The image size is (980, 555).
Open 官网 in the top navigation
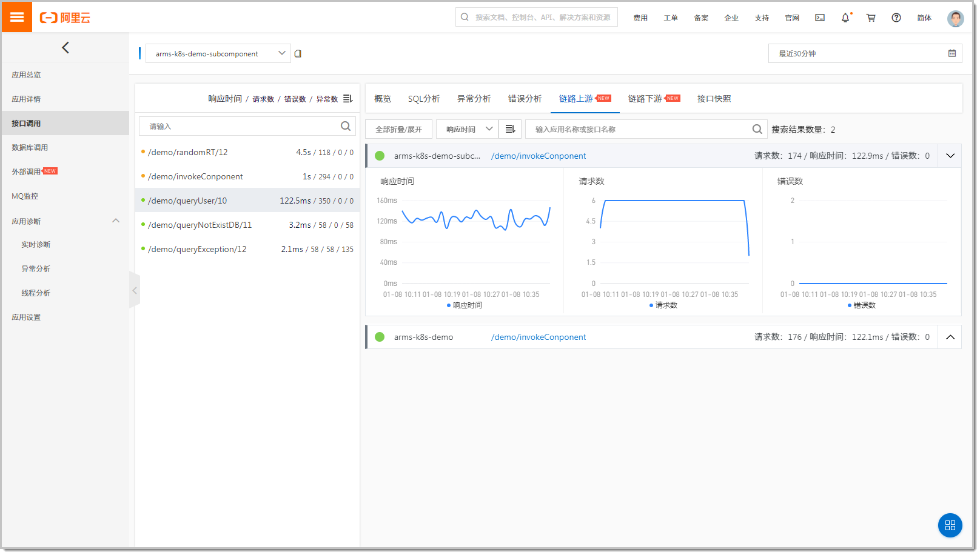click(792, 18)
